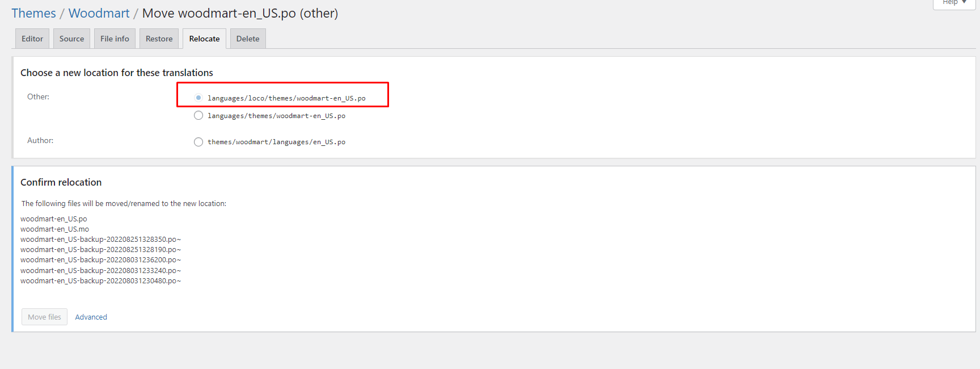Open the Help dropdown panel
Viewport: 980px width, 369px height.
point(954,3)
